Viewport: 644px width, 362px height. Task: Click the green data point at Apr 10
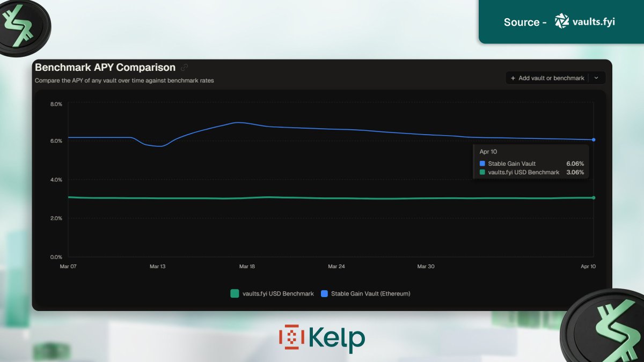[594, 198]
